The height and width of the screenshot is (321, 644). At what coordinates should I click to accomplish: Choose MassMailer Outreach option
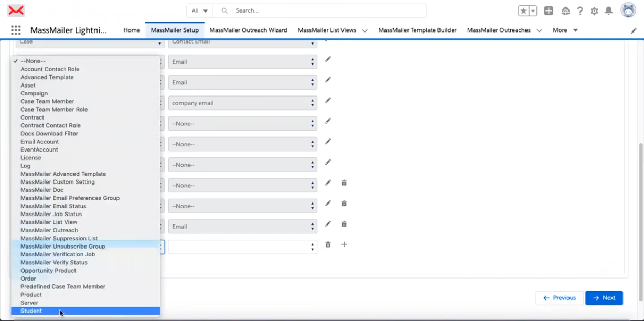click(x=85, y=230)
